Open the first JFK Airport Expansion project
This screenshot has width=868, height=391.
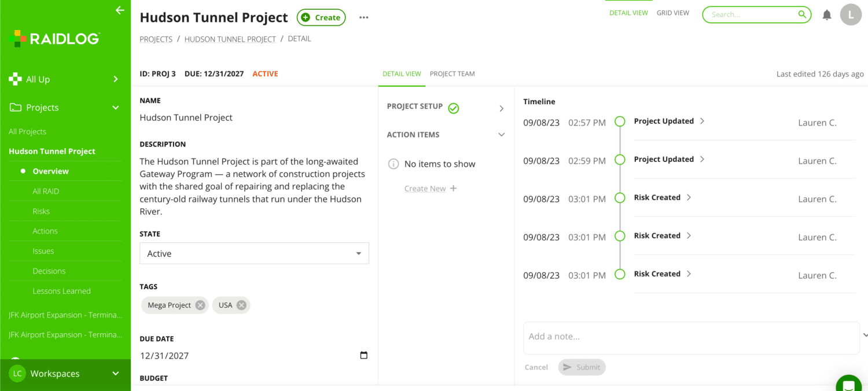[x=65, y=315]
